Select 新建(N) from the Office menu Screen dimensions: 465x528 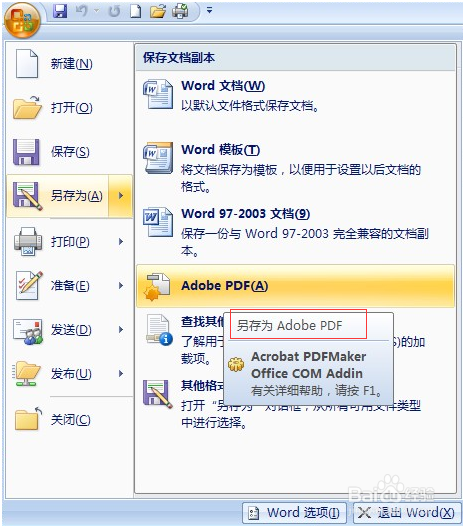pos(70,64)
